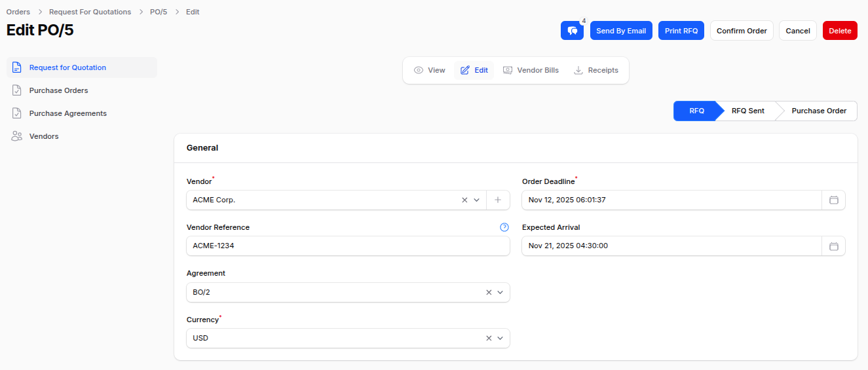Click the Vendors people icon
Screen dimensions: 868x370
coord(17,136)
